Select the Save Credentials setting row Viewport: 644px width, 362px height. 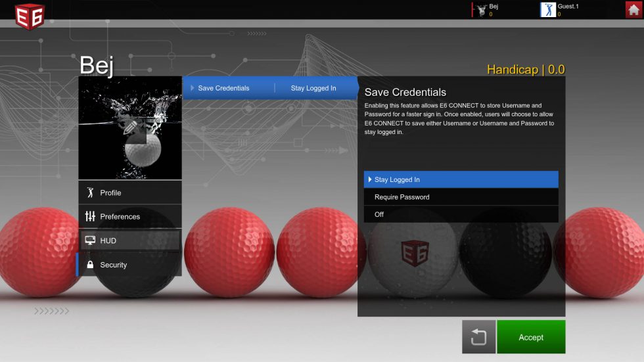tap(270, 88)
